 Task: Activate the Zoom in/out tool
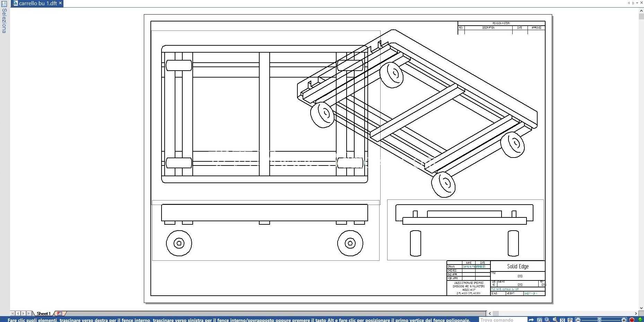pos(547,320)
